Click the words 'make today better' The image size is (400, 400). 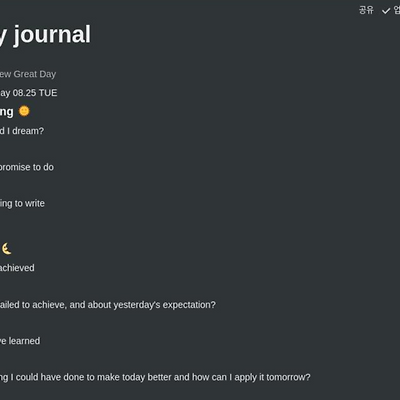point(133,377)
